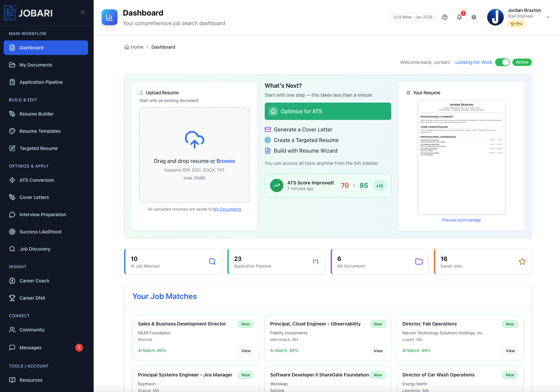
Task: Toggle the Looking for Work switch
Action: [502, 62]
